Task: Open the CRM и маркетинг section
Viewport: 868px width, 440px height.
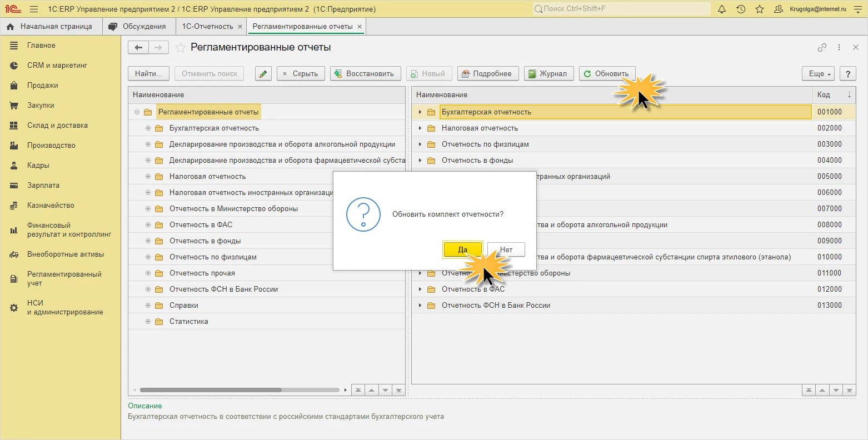Action: tap(57, 66)
